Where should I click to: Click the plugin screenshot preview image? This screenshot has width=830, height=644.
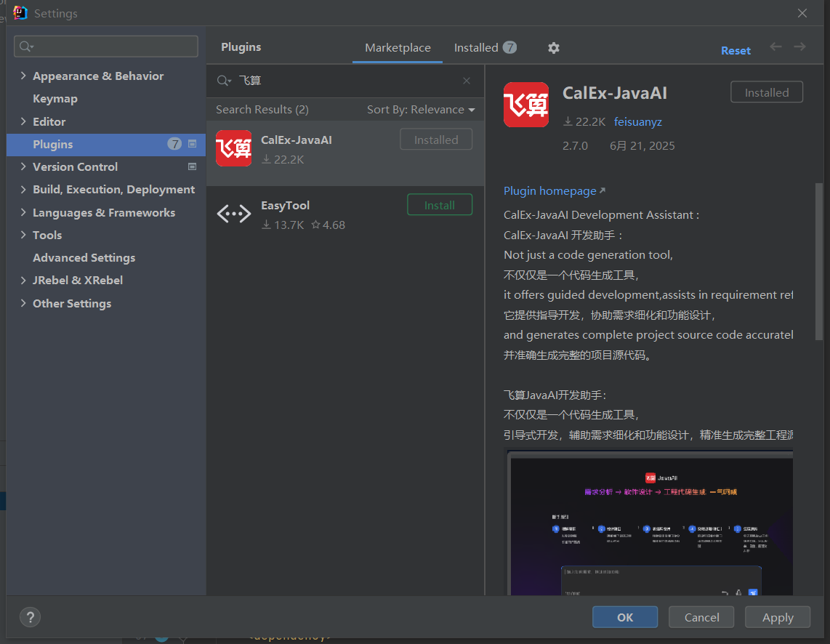(649, 523)
